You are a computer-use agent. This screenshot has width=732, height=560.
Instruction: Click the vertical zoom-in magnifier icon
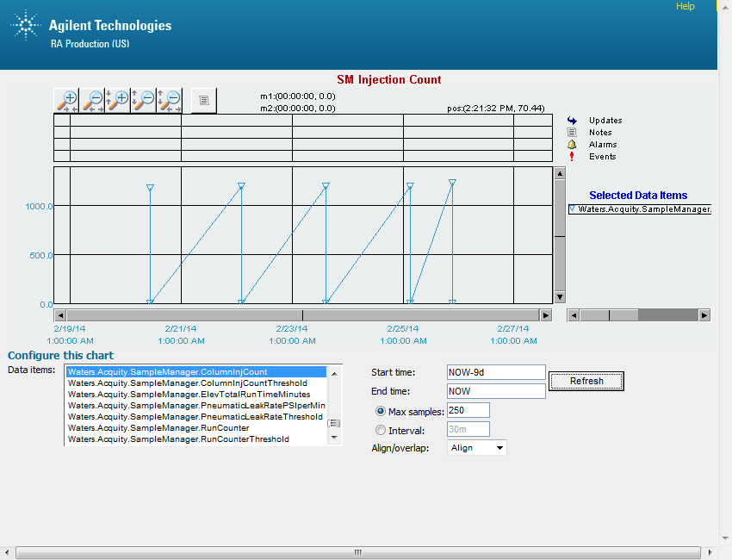[118, 101]
